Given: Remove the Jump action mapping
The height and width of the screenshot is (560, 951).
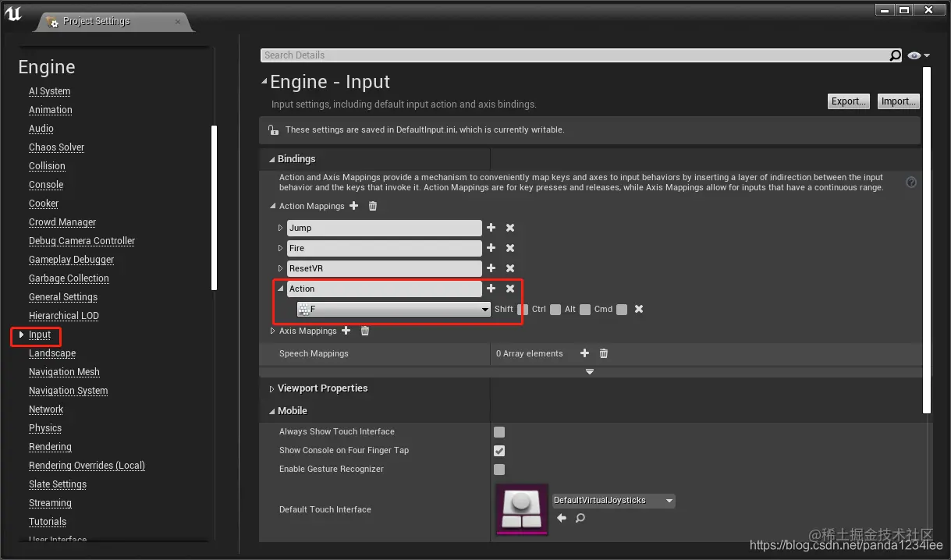Looking at the screenshot, I should (510, 228).
